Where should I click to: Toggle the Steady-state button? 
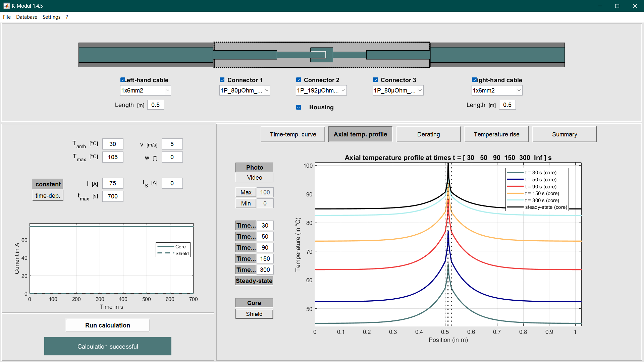coord(254,281)
